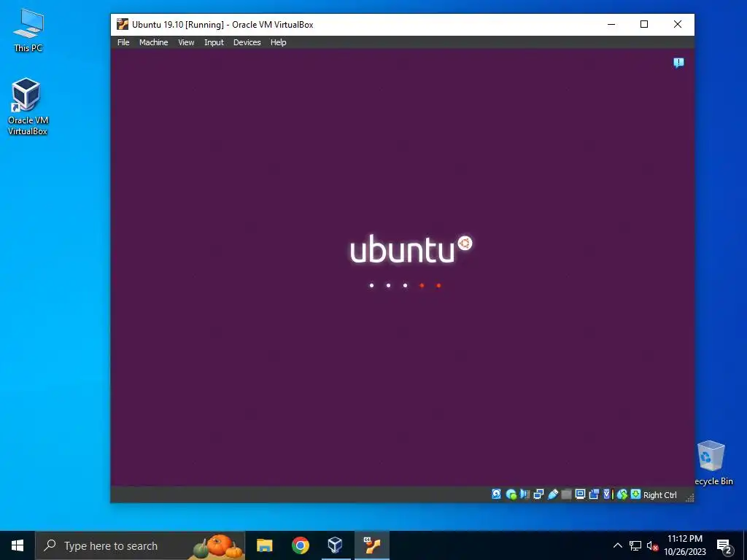This screenshot has width=747, height=560.
Task: Click the recording status indicator
Action: click(x=594, y=494)
